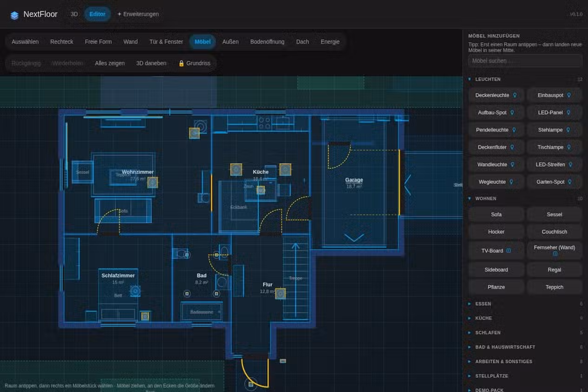Select the Rechteck tool
Image resolution: width=588 pixels, height=392 pixels.
pyautogui.click(x=62, y=42)
